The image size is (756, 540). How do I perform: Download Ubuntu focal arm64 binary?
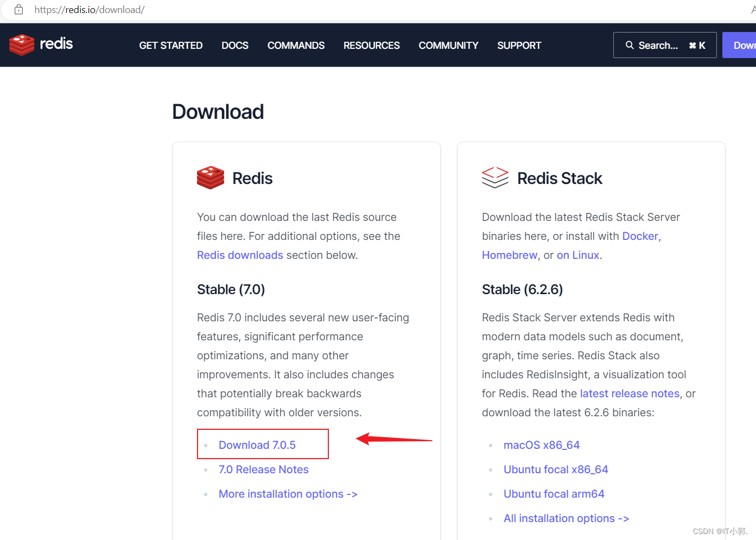point(554,494)
